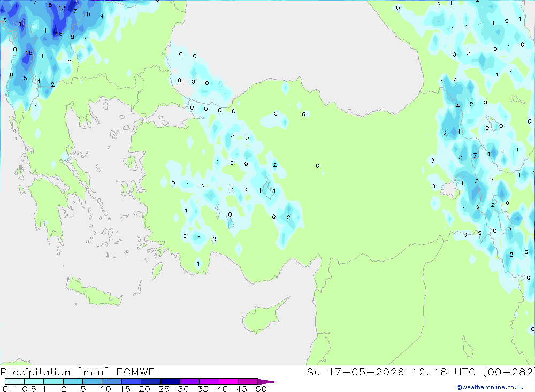Choose the 20–25 mm legend color box
This screenshot has height=392, width=535.
click(x=151, y=381)
